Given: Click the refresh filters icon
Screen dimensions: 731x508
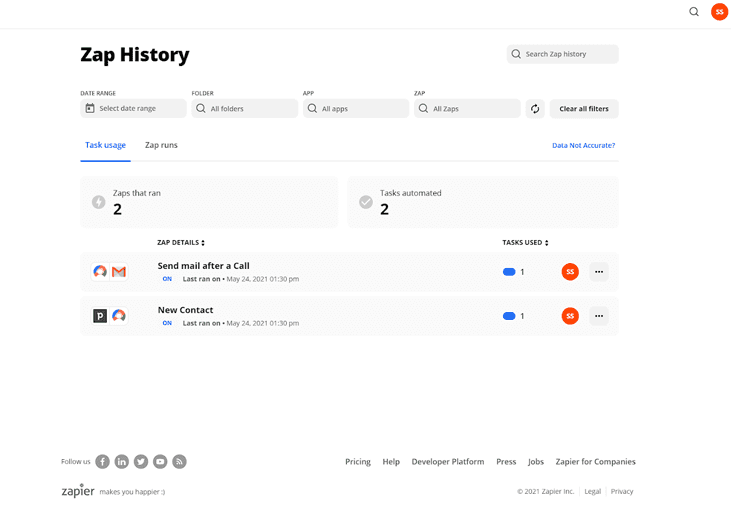Looking at the screenshot, I should (x=535, y=108).
